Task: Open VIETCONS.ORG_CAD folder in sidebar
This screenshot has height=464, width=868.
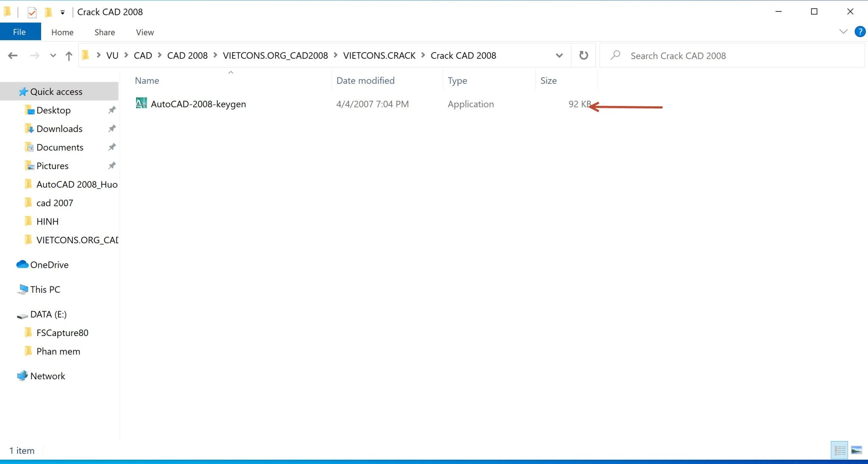Action: [x=77, y=240]
